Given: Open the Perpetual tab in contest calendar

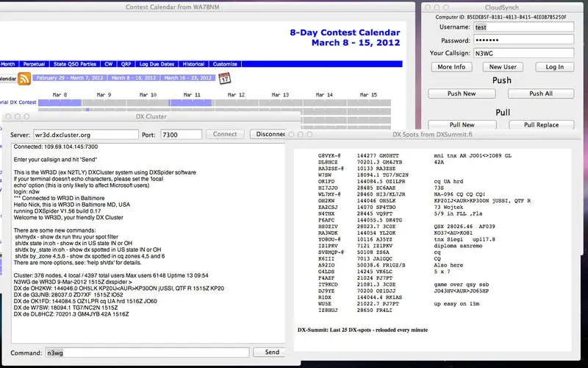Looking at the screenshot, I should pyautogui.click(x=34, y=64).
